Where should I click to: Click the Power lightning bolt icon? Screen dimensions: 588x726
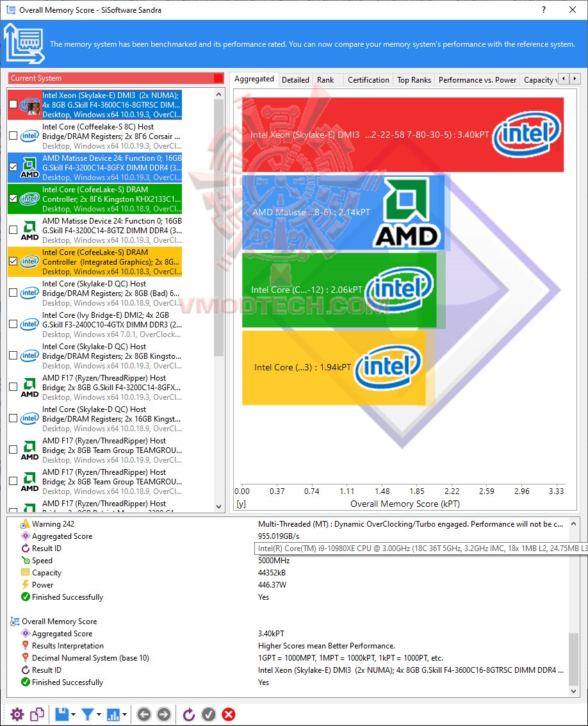coord(26,585)
